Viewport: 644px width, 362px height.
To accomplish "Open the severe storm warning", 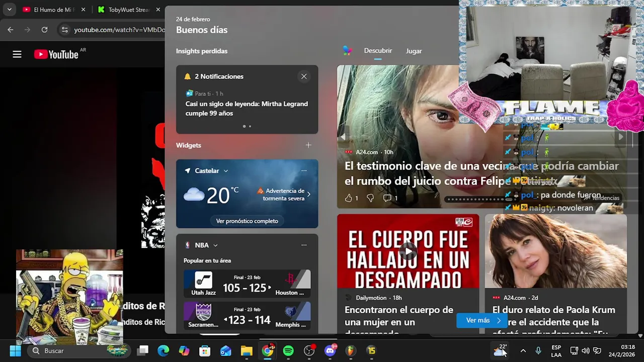I will click(x=284, y=195).
